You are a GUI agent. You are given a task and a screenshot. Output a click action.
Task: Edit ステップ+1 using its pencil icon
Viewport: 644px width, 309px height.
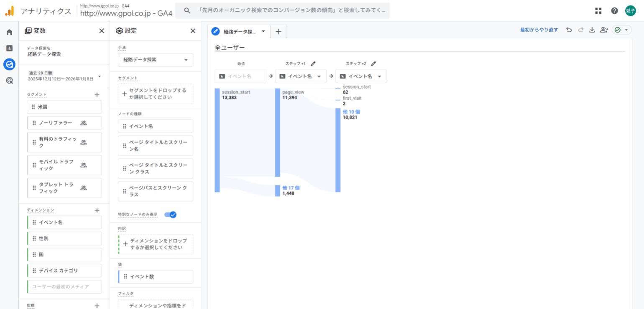point(313,63)
